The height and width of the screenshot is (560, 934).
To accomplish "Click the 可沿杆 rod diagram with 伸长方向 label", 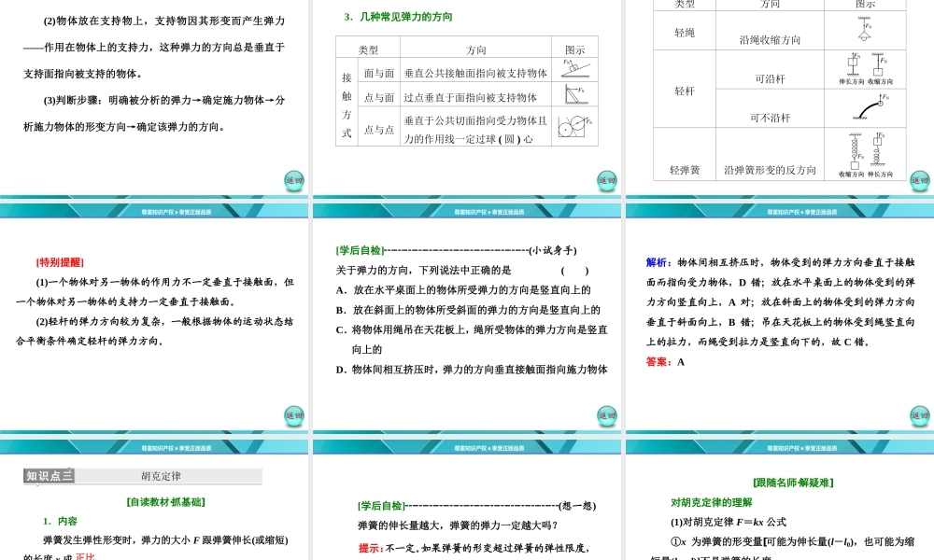I will [x=853, y=69].
